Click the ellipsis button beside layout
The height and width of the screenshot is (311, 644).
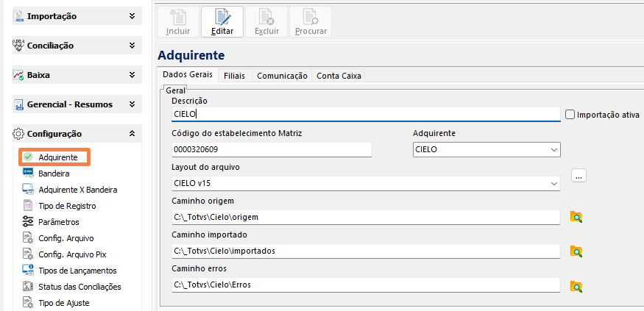tap(578, 176)
